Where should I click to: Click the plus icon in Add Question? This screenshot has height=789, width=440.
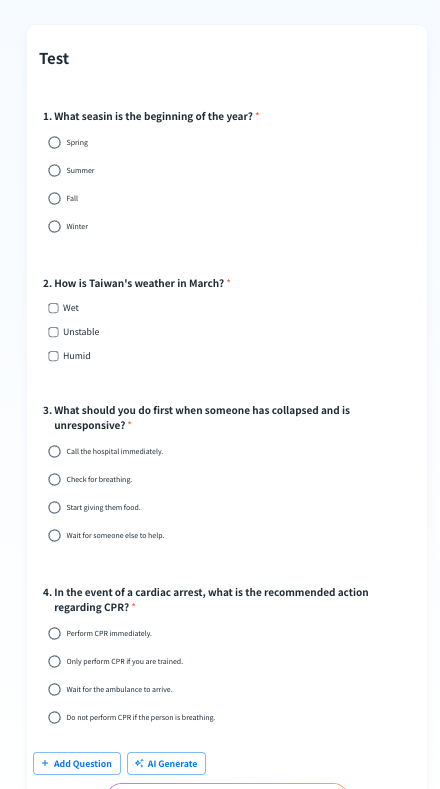[45, 763]
